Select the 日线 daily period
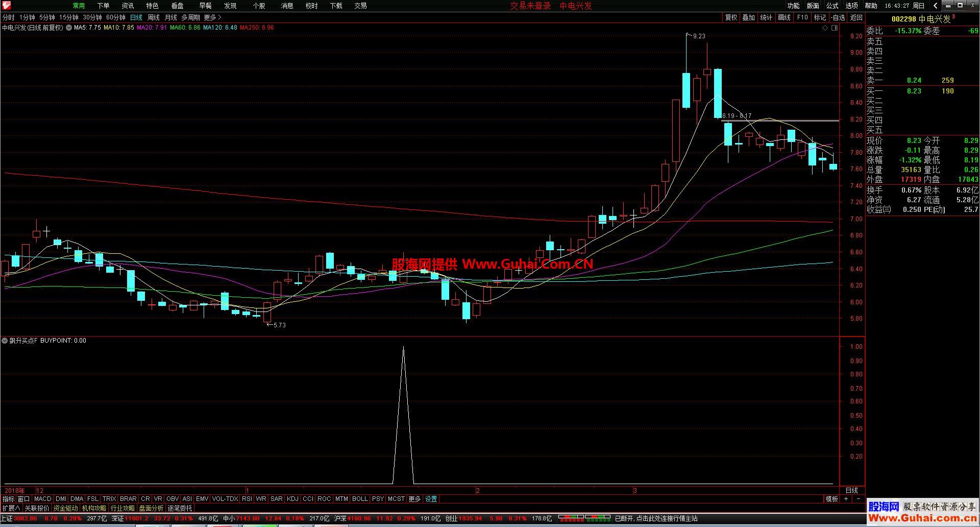Image resolution: width=980 pixels, height=527 pixels. tap(136, 17)
